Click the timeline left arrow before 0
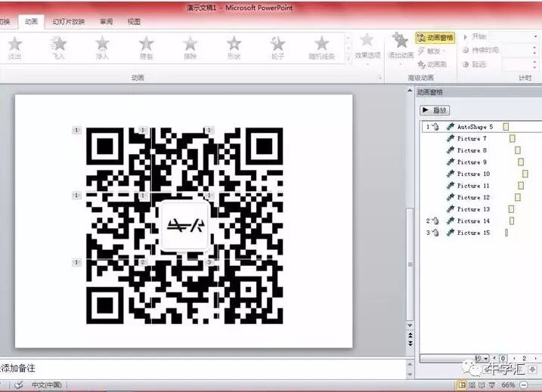 click(494, 359)
